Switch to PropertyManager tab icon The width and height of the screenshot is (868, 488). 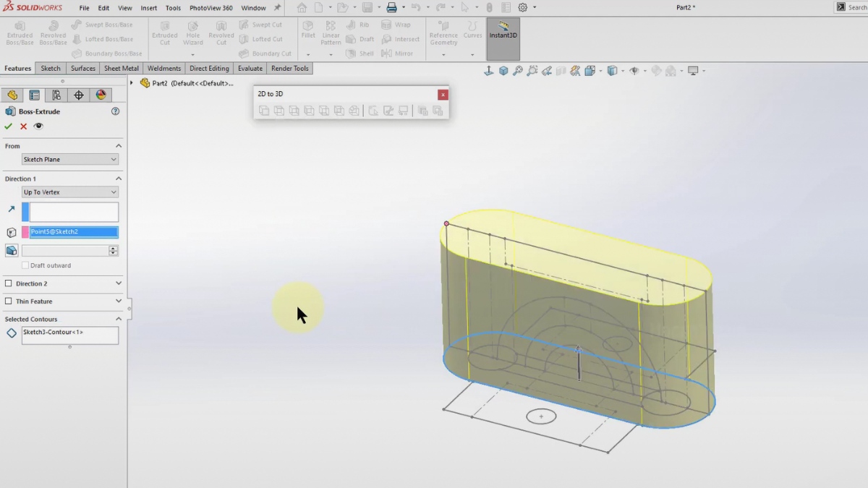[x=34, y=95]
